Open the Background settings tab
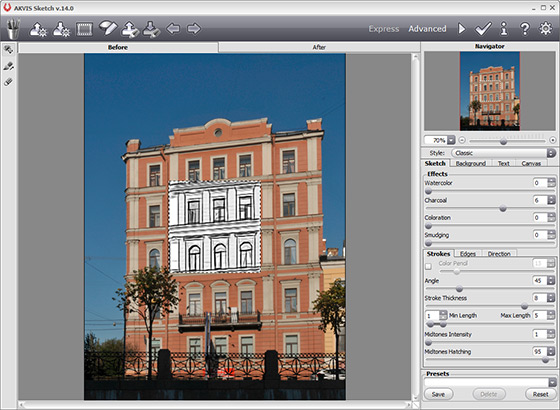The width and height of the screenshot is (560, 410). tap(470, 163)
